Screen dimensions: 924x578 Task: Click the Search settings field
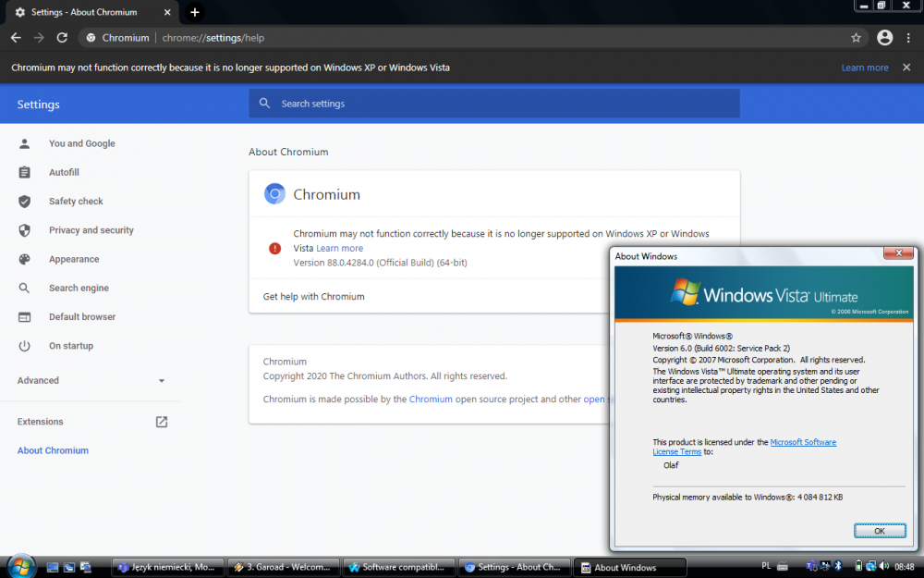[x=494, y=104]
